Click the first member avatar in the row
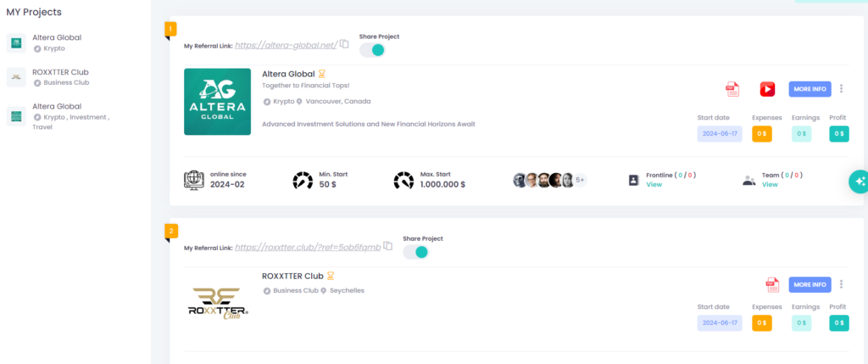Screen dimensions: 868x364 [520, 180]
